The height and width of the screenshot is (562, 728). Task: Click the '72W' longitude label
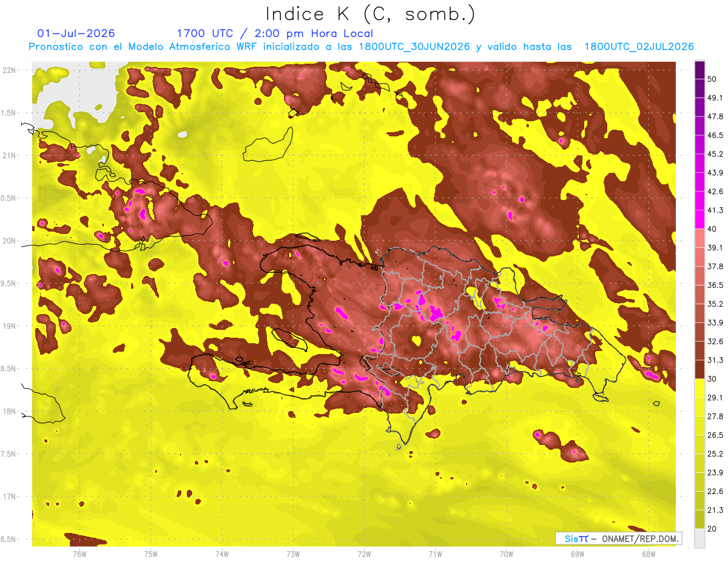tap(364, 554)
